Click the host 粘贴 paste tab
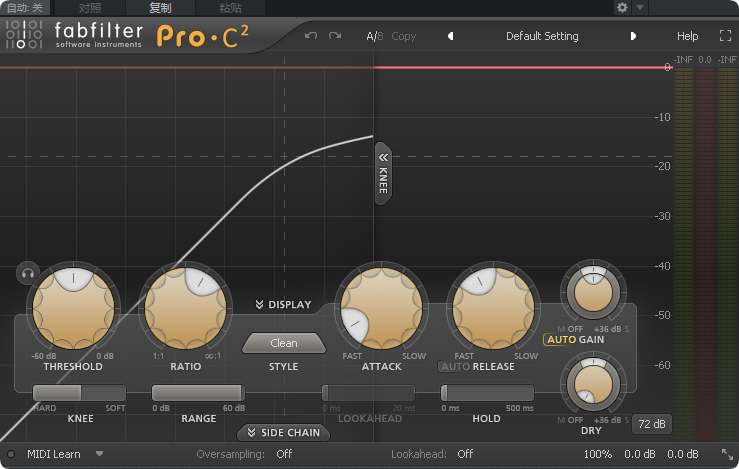This screenshot has width=739, height=469. [230, 8]
